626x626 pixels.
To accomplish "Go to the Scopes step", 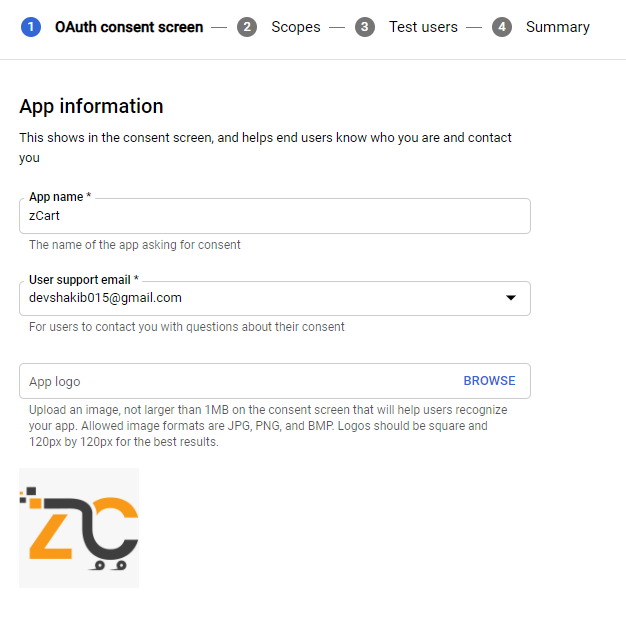I will (x=296, y=27).
